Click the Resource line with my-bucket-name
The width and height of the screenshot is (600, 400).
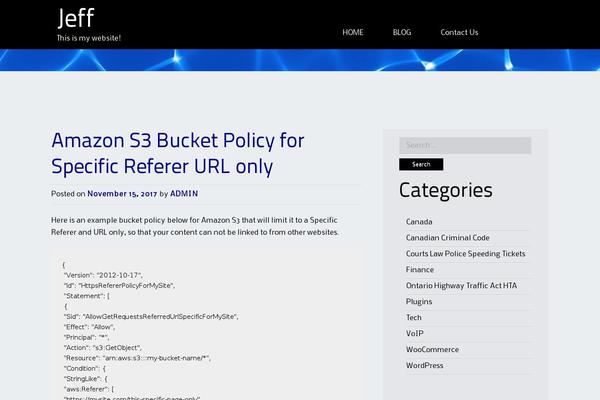137,358
